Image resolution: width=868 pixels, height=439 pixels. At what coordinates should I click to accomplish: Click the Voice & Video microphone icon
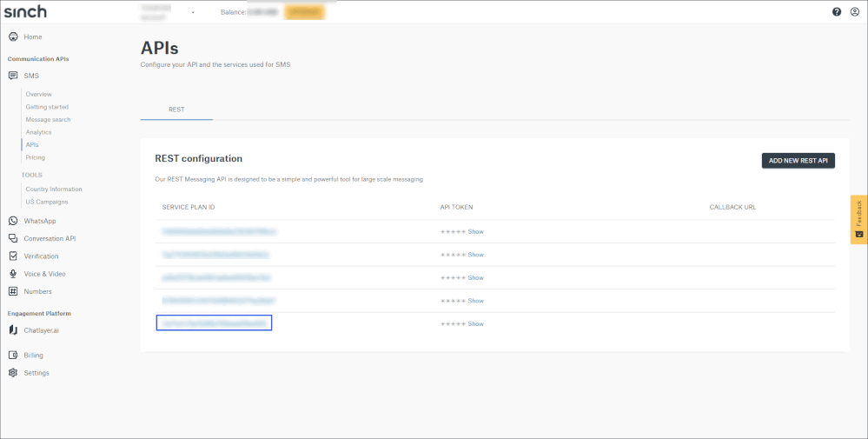point(13,274)
